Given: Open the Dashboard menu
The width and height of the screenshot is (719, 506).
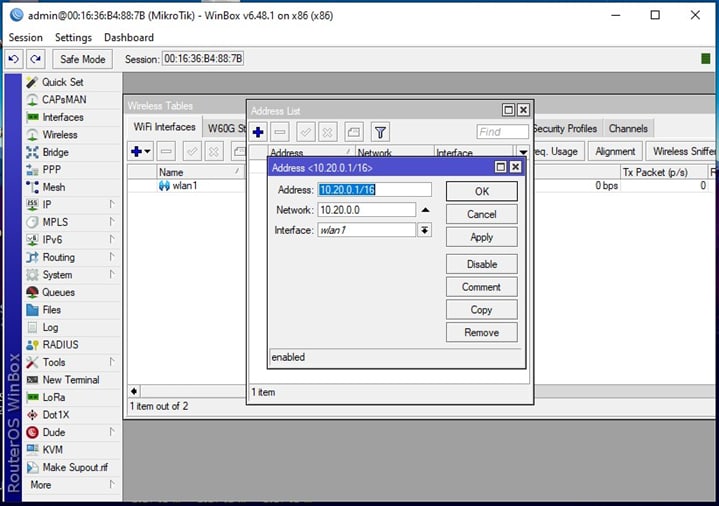Looking at the screenshot, I should pos(129,38).
